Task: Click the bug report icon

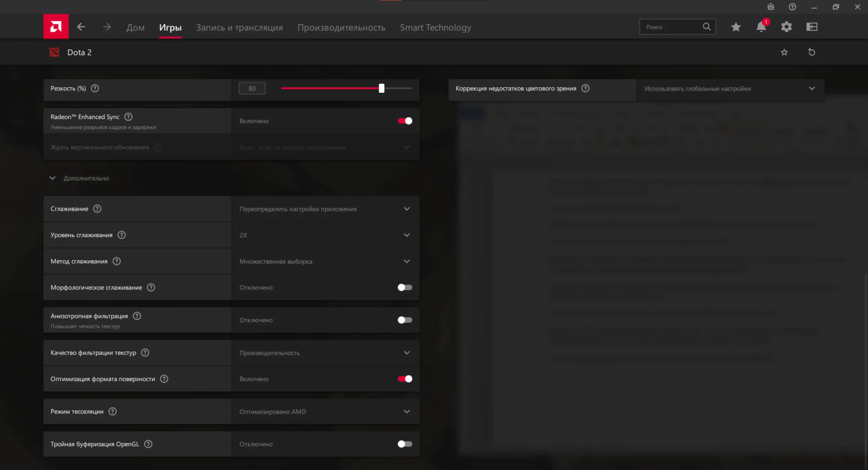Action: tap(771, 7)
